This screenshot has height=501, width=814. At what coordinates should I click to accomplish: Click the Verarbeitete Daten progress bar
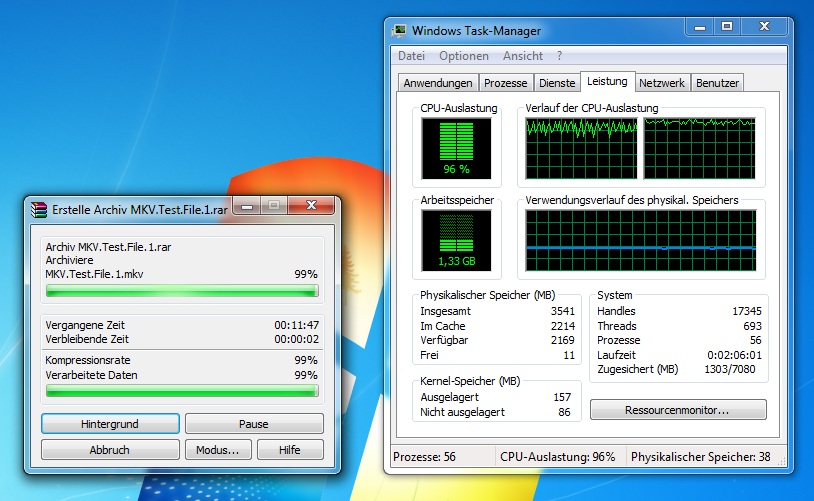tap(182, 391)
